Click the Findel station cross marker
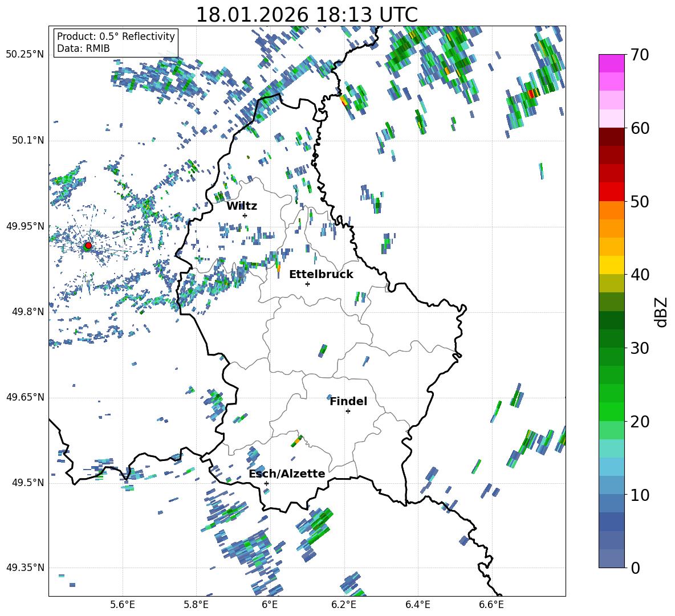Viewport: 675px width, 616px height. point(348,411)
